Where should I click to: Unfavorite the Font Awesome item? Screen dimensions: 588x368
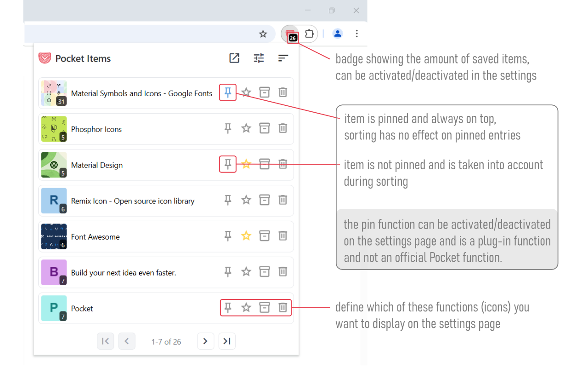[246, 236]
